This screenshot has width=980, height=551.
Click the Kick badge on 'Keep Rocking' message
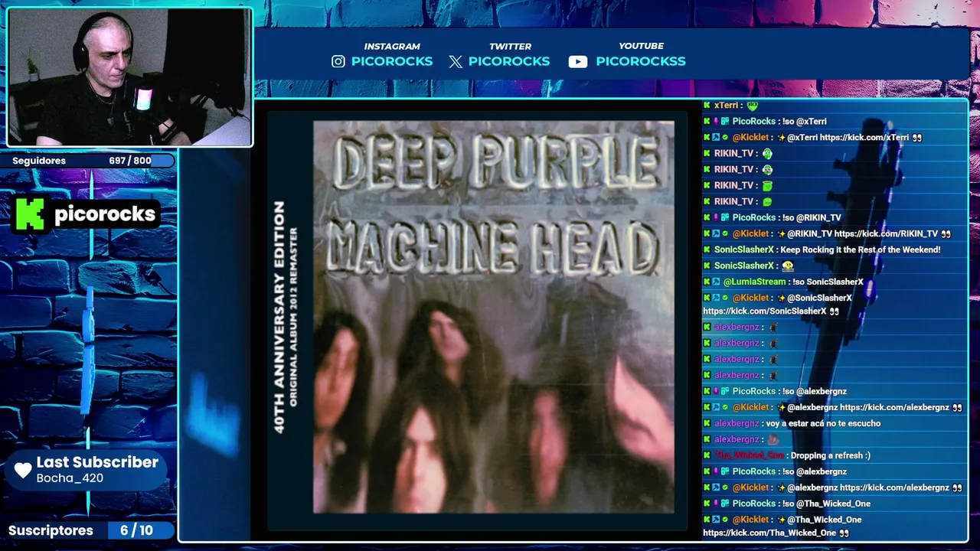707,250
